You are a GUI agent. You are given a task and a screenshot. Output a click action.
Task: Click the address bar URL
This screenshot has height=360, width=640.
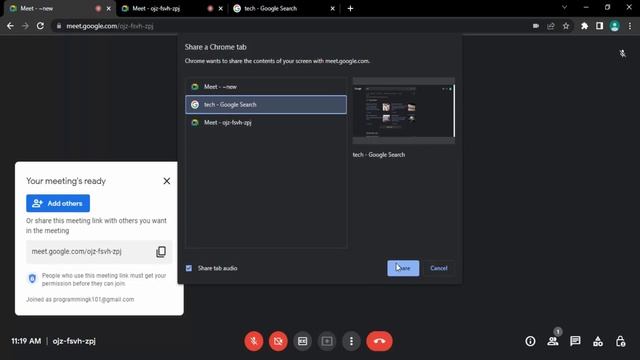[110, 26]
